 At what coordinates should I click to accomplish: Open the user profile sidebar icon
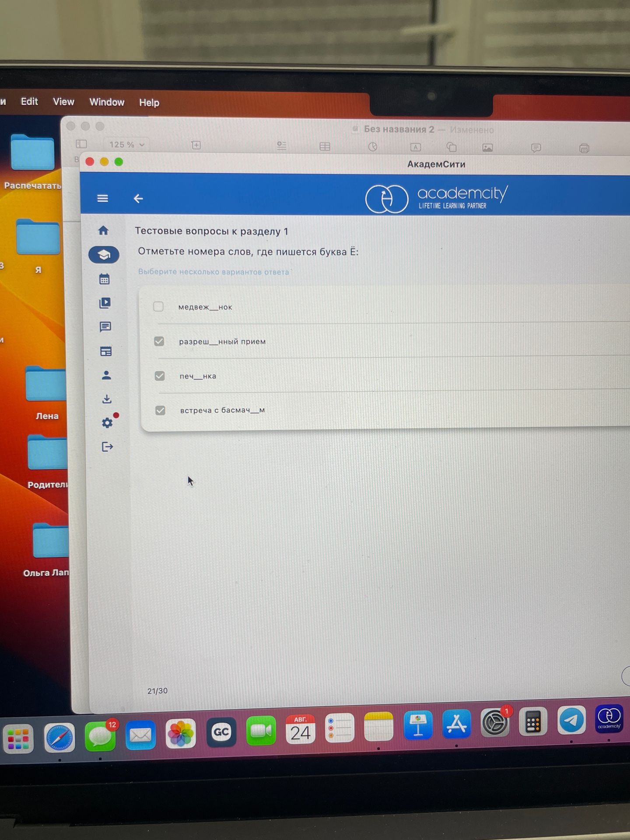pyautogui.click(x=106, y=375)
